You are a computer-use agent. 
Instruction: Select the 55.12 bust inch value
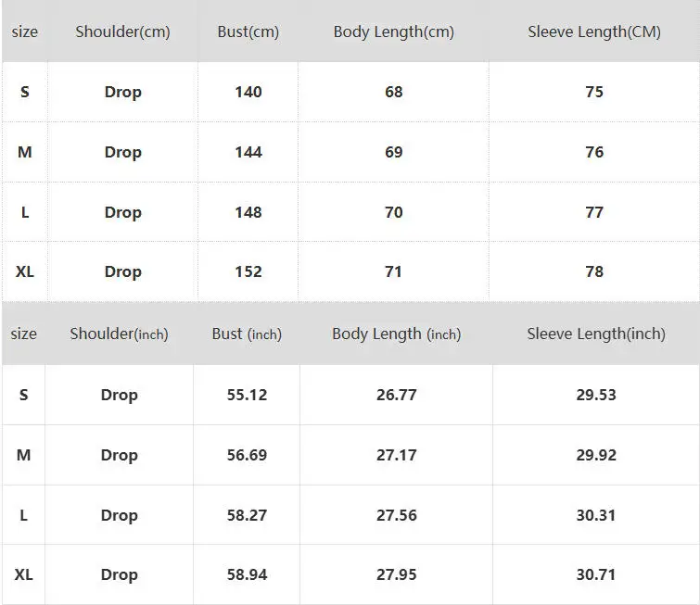pos(247,395)
